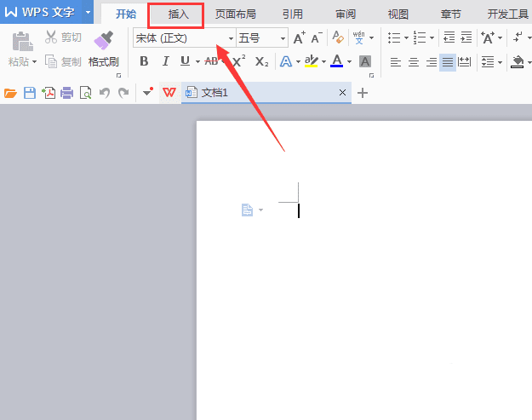Expand the phonetic guide dropdown arrow
The image size is (532, 420).
click(x=371, y=37)
